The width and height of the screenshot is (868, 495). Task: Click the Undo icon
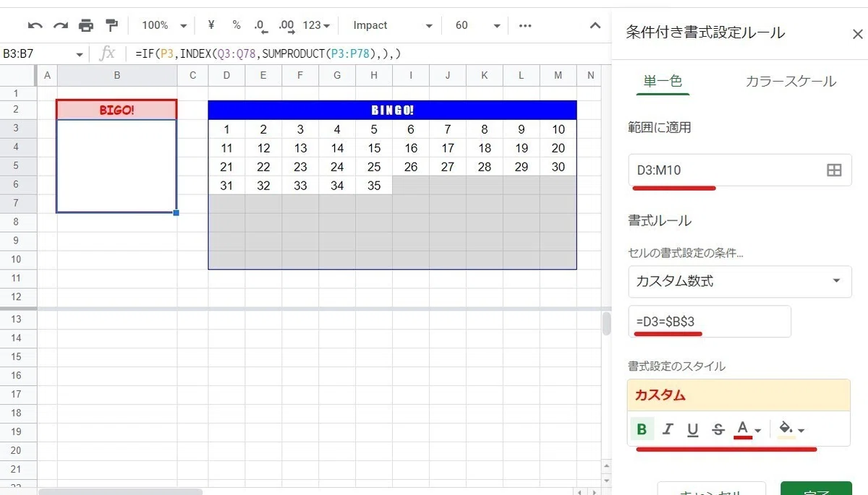point(35,25)
